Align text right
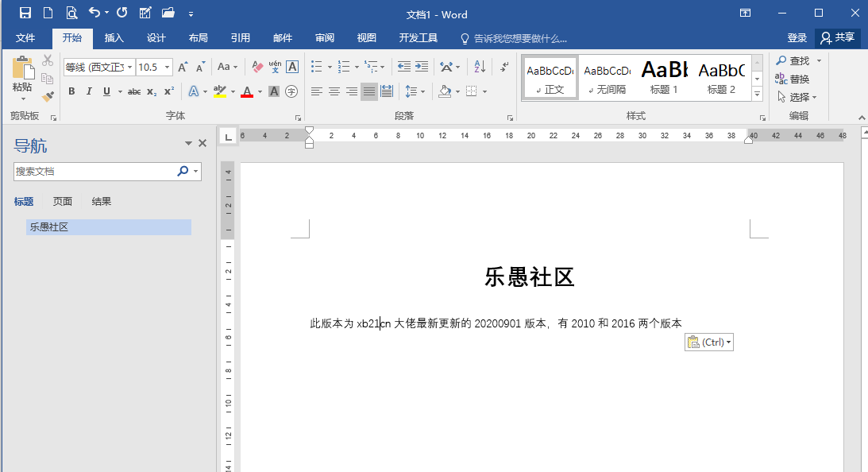 pyautogui.click(x=352, y=91)
